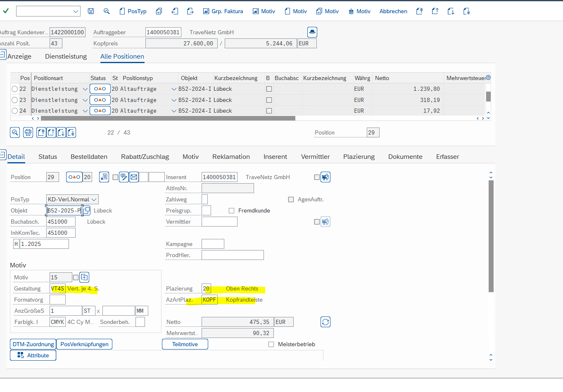Viewport: 563px width, 392px height.
Task: Click the details magnifier below the table
Action: [x=15, y=132]
